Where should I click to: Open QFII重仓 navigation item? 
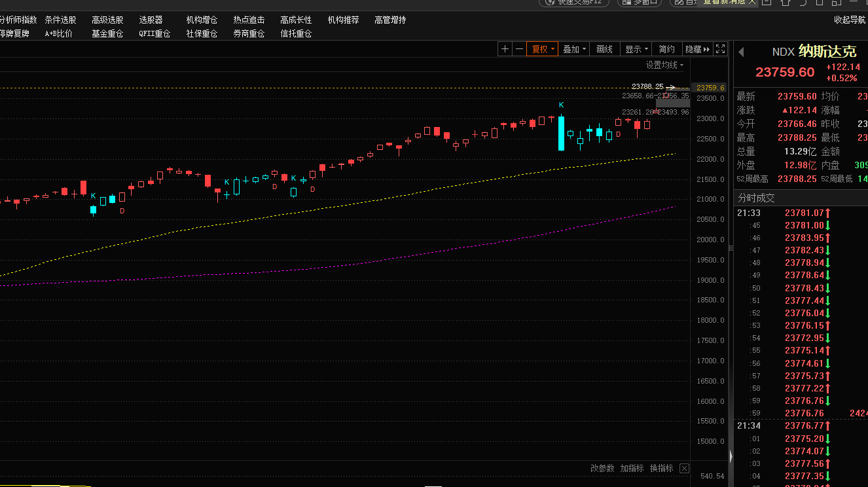tap(154, 33)
